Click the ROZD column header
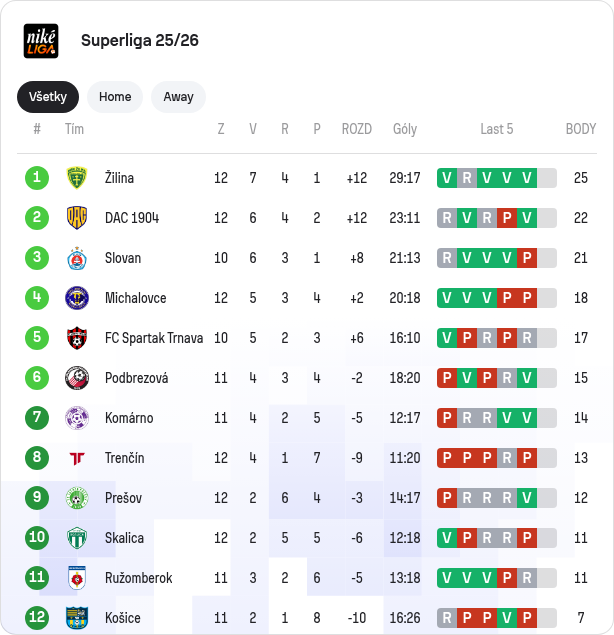This screenshot has height=635, width=614. 356,129
